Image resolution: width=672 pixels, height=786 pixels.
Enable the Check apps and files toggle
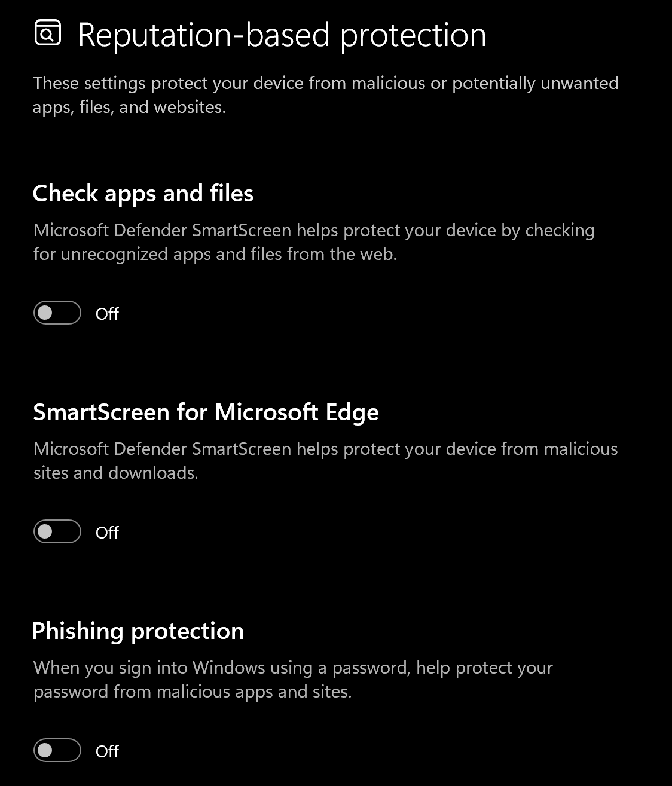tap(57, 313)
